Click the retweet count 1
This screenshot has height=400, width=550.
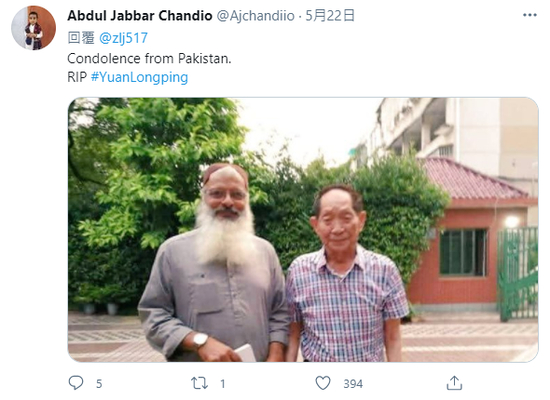(222, 384)
